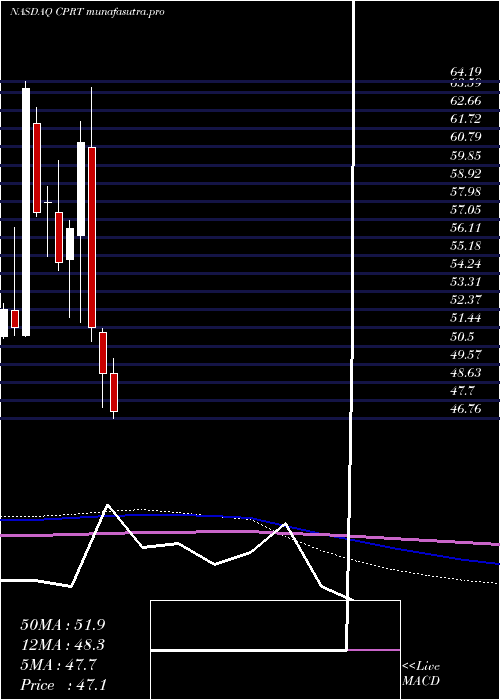Viewport: 500px width, 700px height.
Task: Click the 62.66 price axis label
Action: (465, 101)
